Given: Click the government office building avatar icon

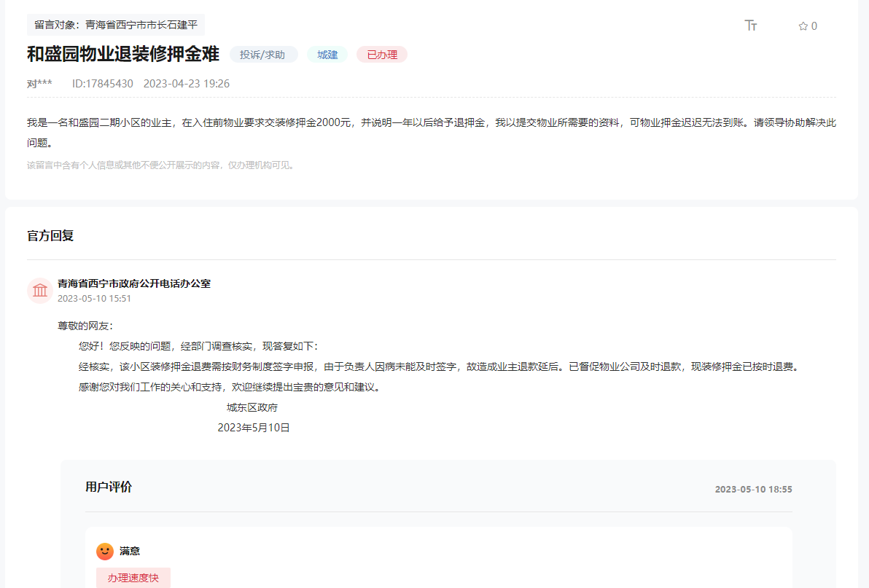Looking at the screenshot, I should point(40,291).
